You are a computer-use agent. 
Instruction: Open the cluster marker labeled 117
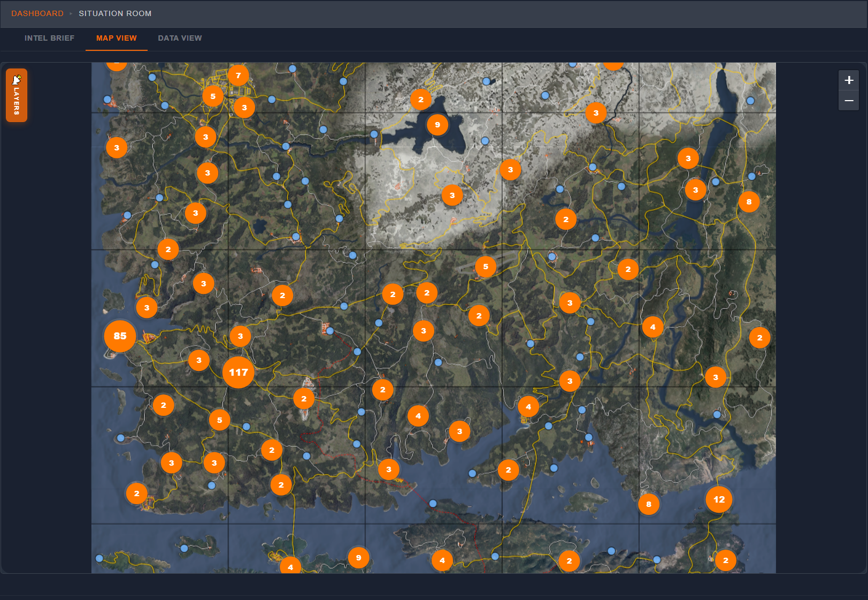tap(239, 373)
